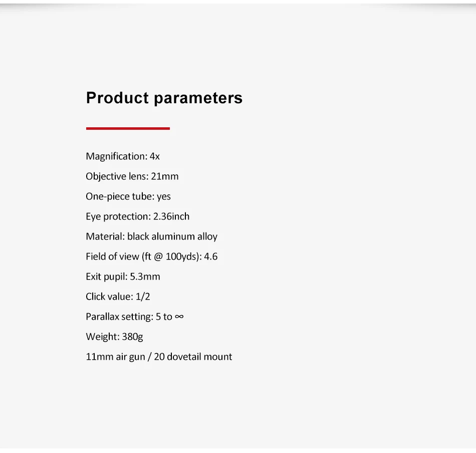Click the One-piece tube: yes line
This screenshot has width=476, height=453.
(128, 196)
